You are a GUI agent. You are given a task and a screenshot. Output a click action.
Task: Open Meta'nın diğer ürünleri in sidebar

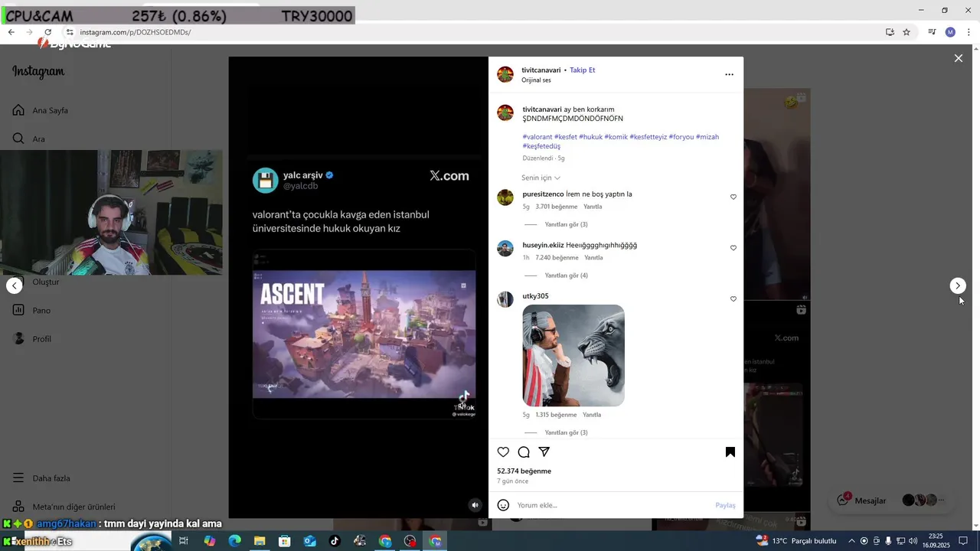point(64,507)
